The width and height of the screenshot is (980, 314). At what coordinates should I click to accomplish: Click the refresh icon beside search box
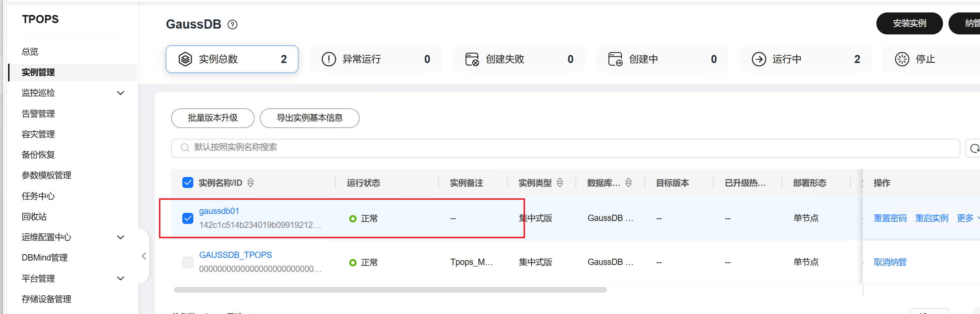(x=974, y=148)
